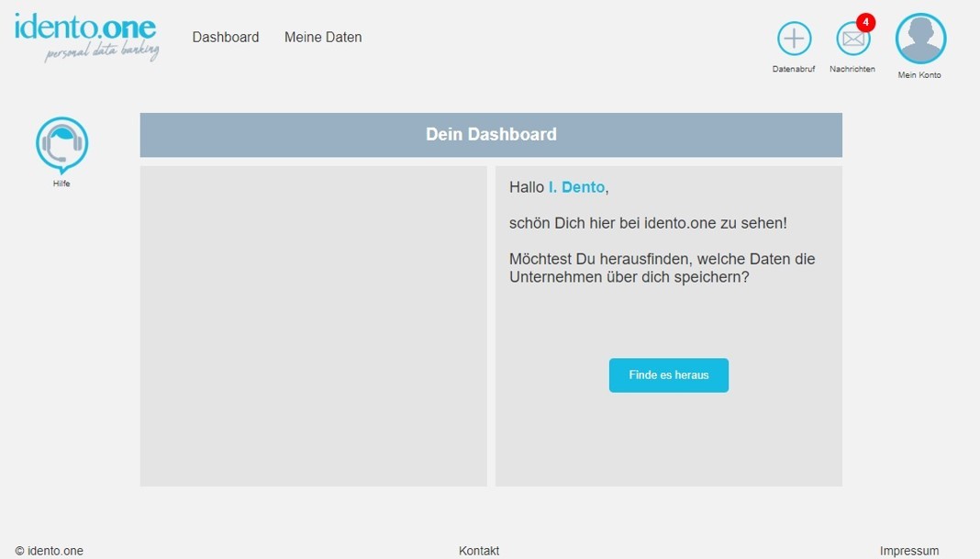Click the Hilfe text label
The image size is (980, 559).
61,184
